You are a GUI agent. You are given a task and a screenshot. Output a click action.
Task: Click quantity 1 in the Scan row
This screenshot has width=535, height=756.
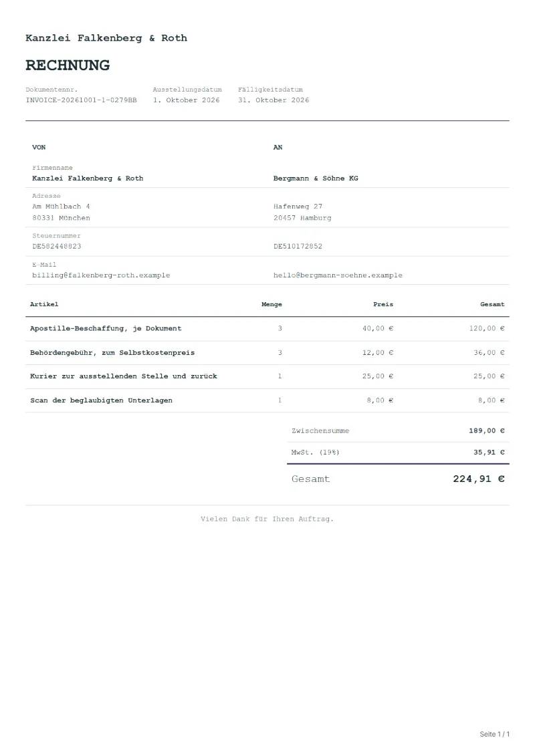(280, 400)
